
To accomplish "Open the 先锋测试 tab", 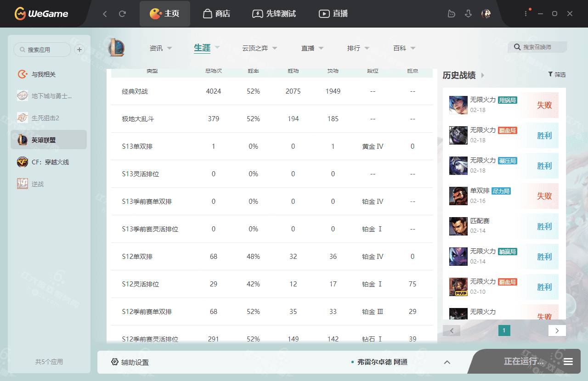I will tap(274, 14).
